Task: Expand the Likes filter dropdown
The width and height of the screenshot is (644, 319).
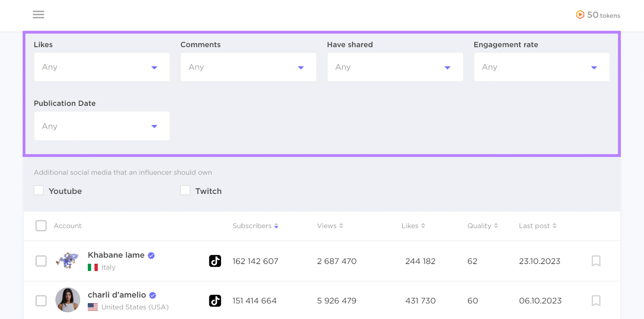Action: coord(102,67)
